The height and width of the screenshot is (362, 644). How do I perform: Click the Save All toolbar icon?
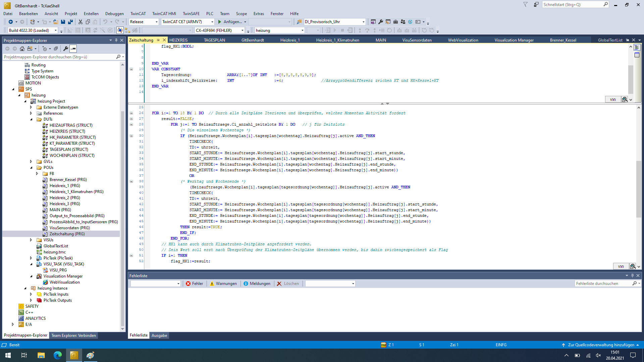coord(70,22)
